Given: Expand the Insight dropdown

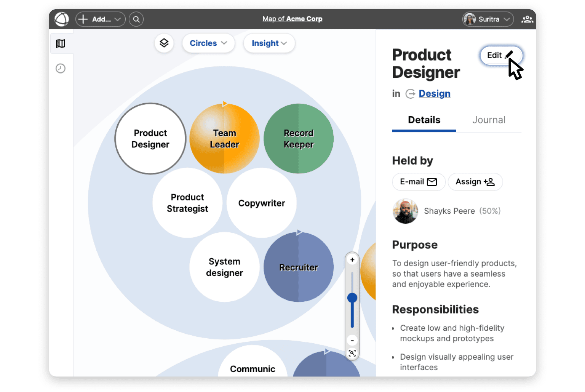Looking at the screenshot, I should pyautogui.click(x=269, y=43).
